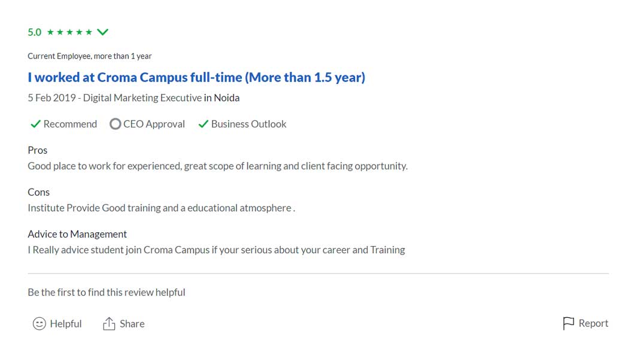Click the Report text label
Image resolution: width=634 pixels, height=364 pixels.
593,323
